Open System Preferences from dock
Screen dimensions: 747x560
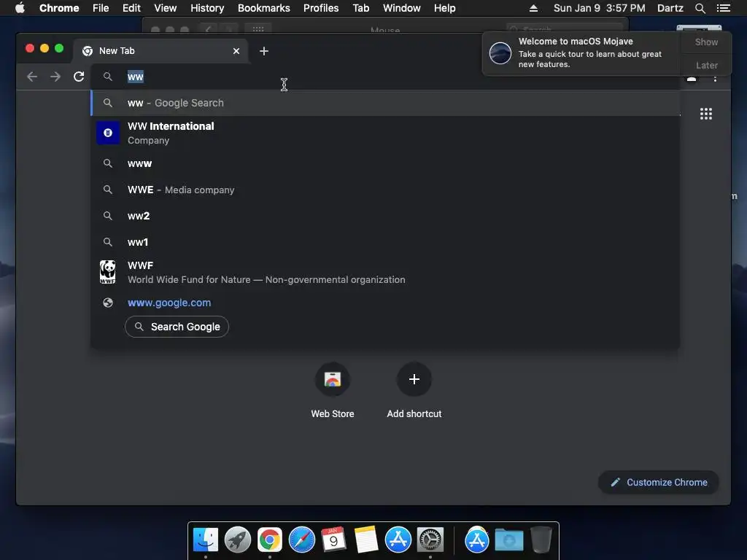(430, 540)
